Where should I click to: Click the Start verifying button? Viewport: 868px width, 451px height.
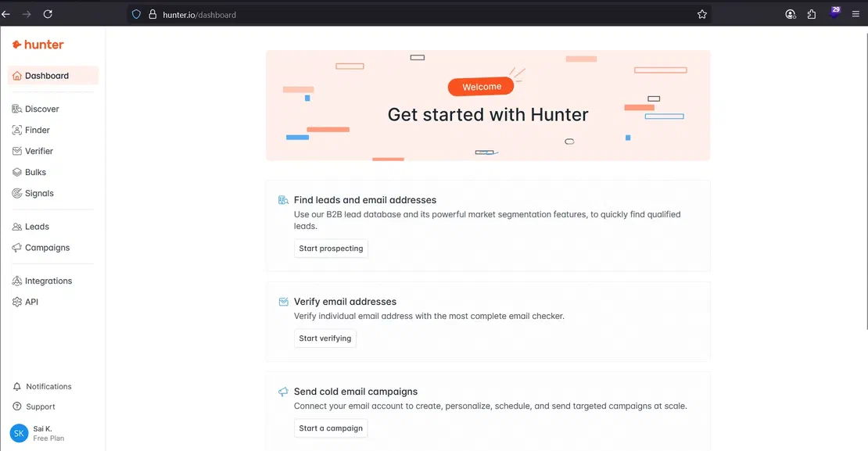coord(325,338)
